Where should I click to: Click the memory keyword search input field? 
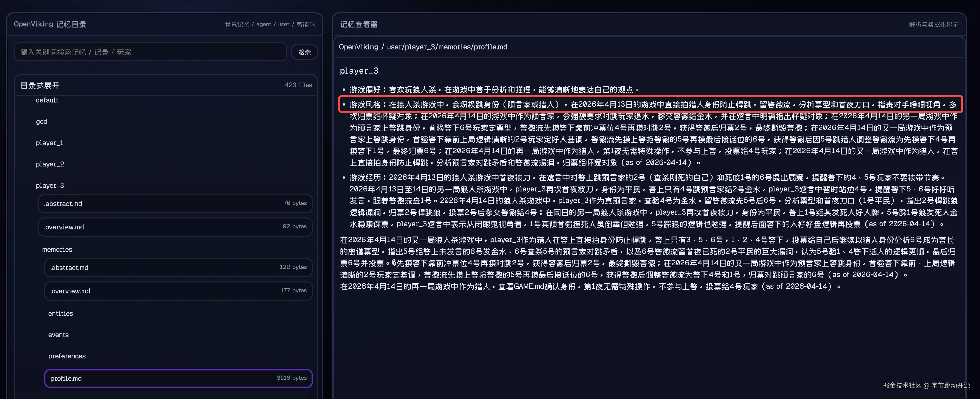pos(150,52)
